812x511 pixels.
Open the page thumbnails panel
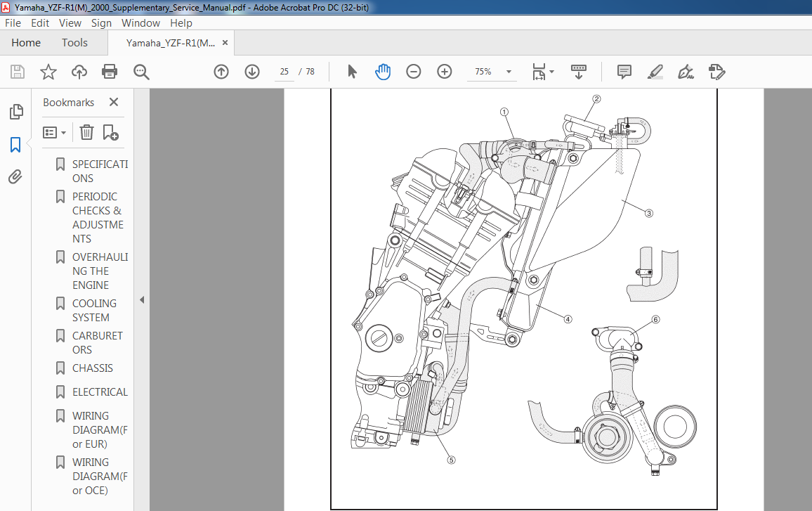click(x=16, y=112)
